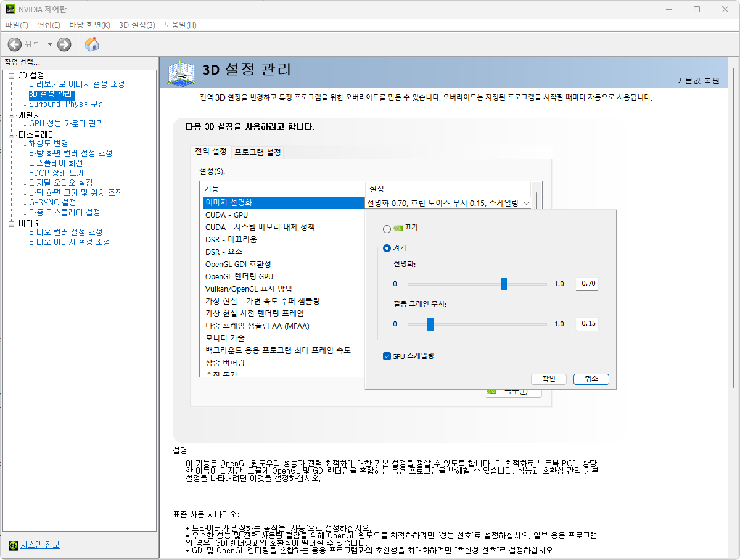Screen dimensions: 740x560
Task: Click the 취소 button
Action: 591,379
